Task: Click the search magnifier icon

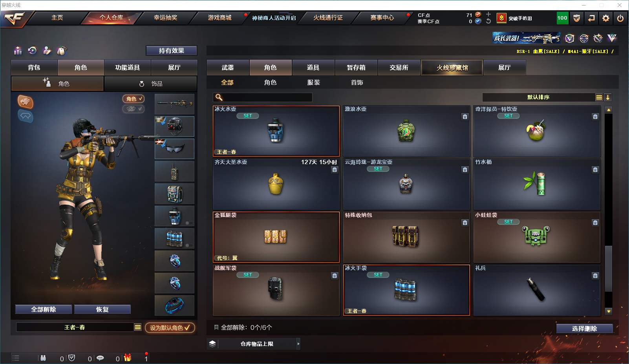Action: (x=219, y=97)
